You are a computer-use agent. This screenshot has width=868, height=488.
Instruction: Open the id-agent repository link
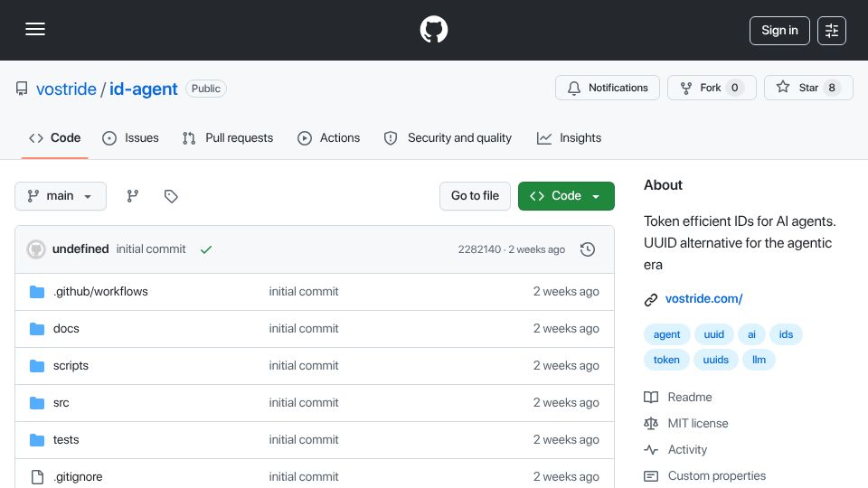[x=144, y=89]
